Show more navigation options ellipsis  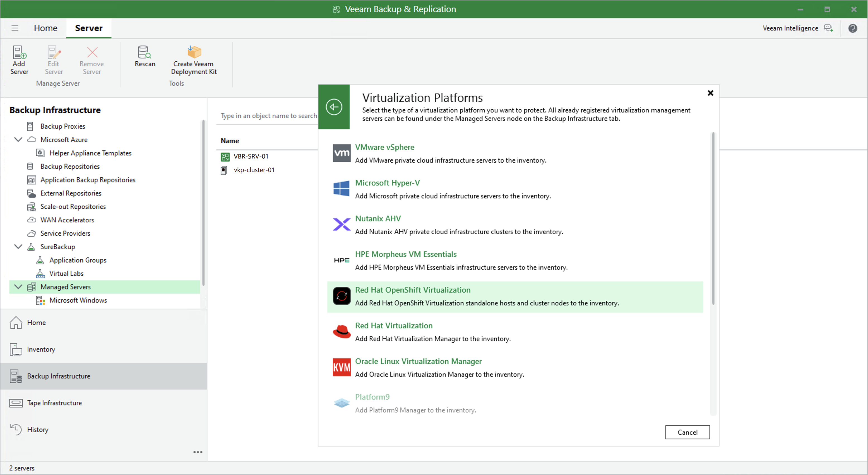click(x=198, y=452)
